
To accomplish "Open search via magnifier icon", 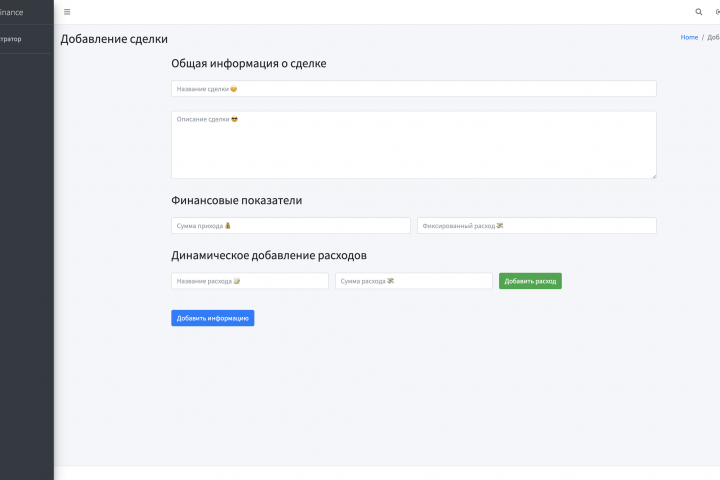I will tap(698, 12).
